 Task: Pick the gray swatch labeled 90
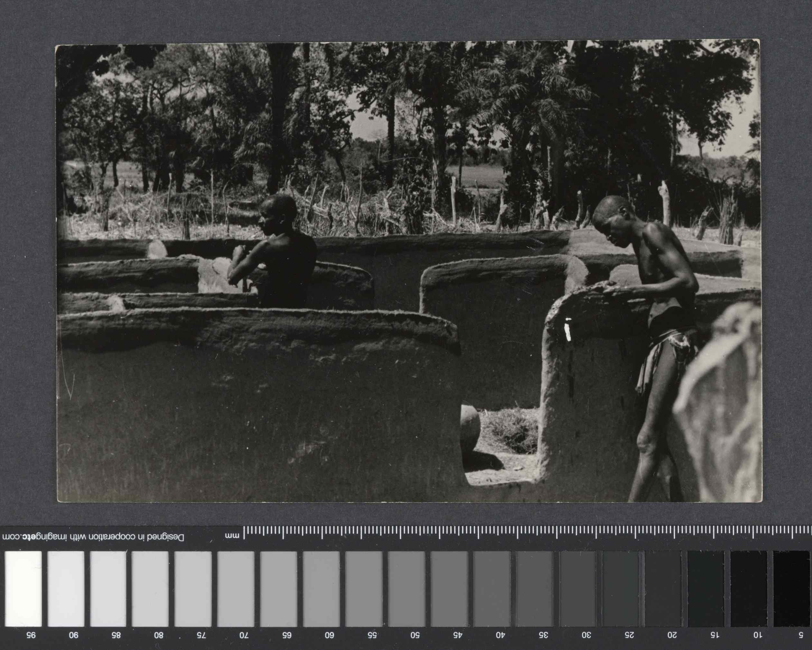pyautogui.click(x=66, y=589)
